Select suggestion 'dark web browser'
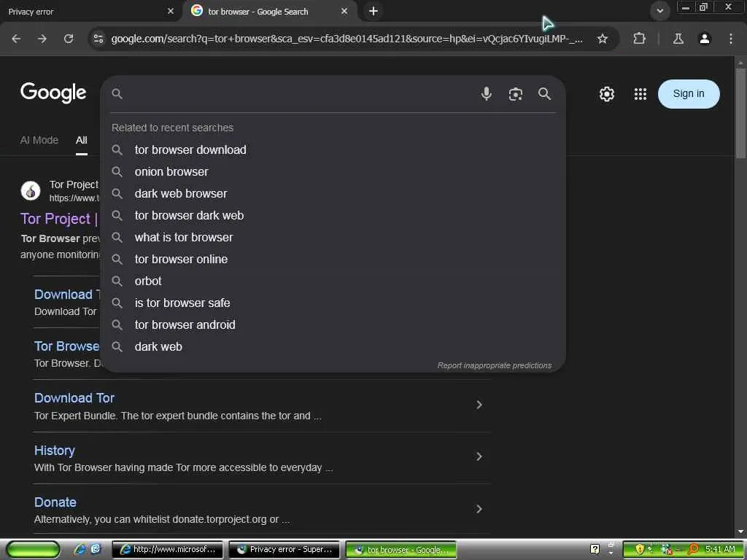The width and height of the screenshot is (747, 560). point(333,193)
